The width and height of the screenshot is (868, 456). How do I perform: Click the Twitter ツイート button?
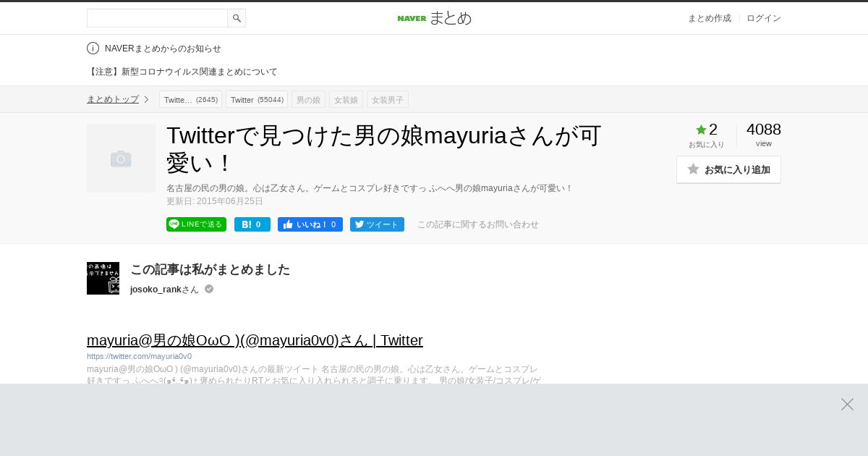(x=377, y=224)
